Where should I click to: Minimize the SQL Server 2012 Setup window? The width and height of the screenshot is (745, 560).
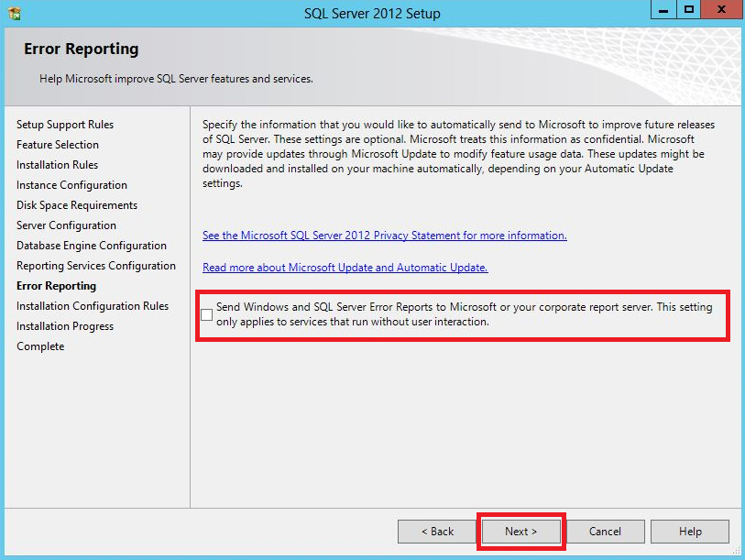(663, 9)
